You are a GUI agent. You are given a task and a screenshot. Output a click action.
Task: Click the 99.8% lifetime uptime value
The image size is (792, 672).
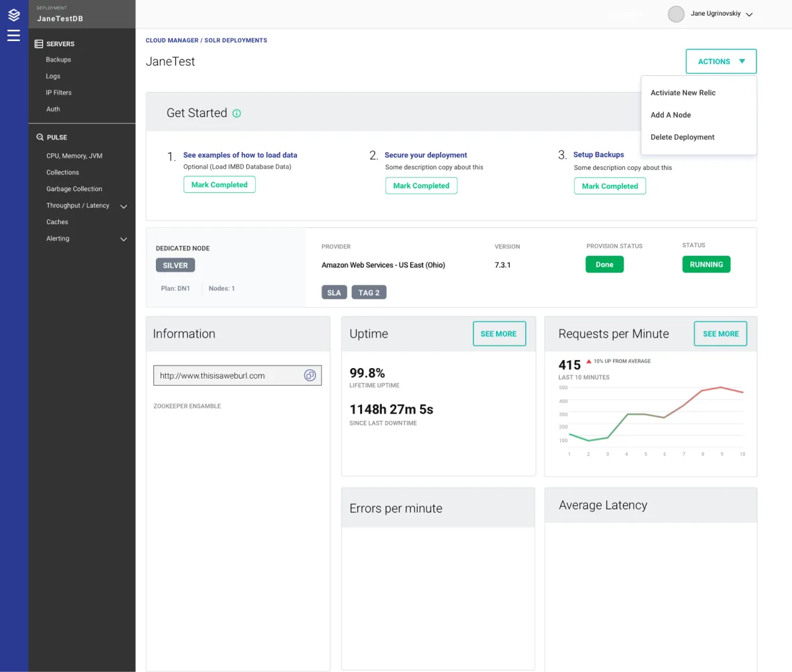(x=367, y=373)
